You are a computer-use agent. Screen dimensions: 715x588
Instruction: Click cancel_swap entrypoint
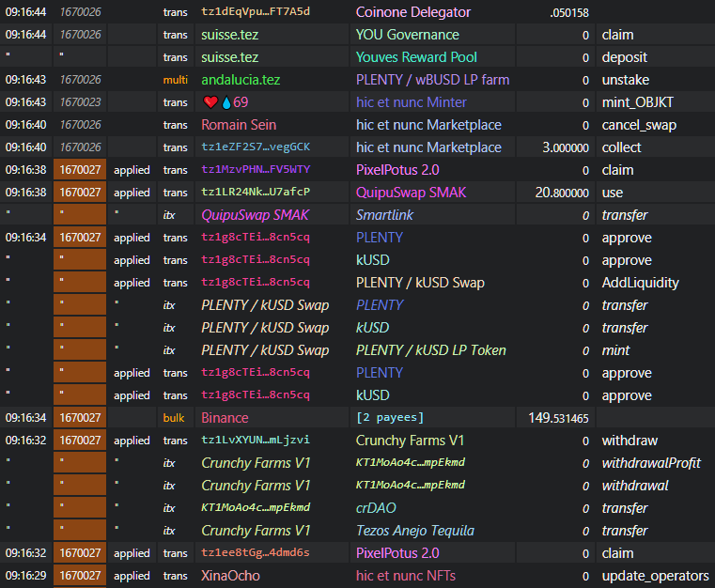coord(639,125)
